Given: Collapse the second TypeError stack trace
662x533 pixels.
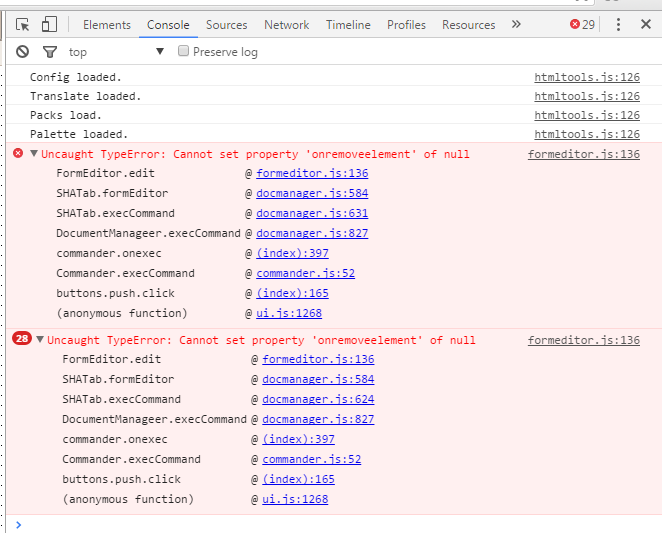Looking at the screenshot, I should pos(40,339).
